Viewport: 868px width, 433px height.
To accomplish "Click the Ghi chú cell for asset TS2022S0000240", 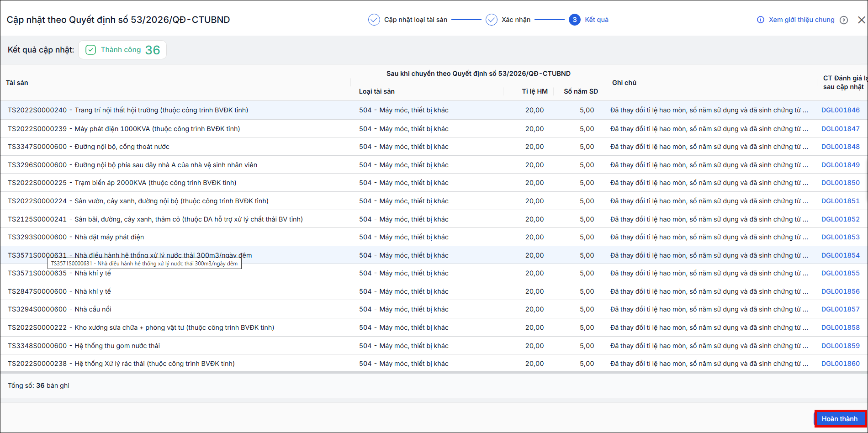I will pos(709,110).
